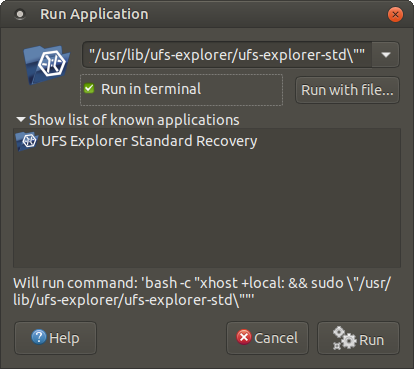Click the large UFS Explorer application icon
This screenshot has width=414, height=369.
coord(47,64)
